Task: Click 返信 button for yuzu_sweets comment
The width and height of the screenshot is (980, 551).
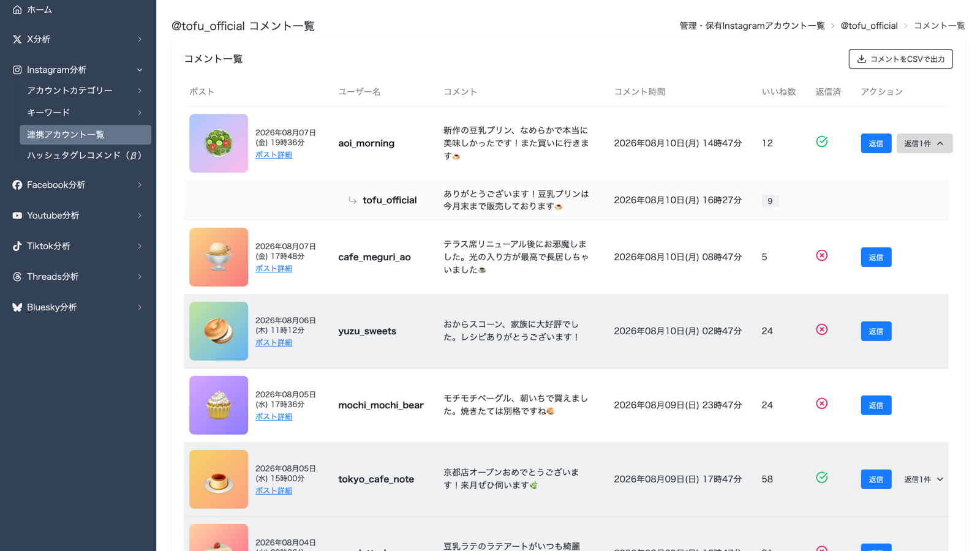Action: click(x=876, y=331)
